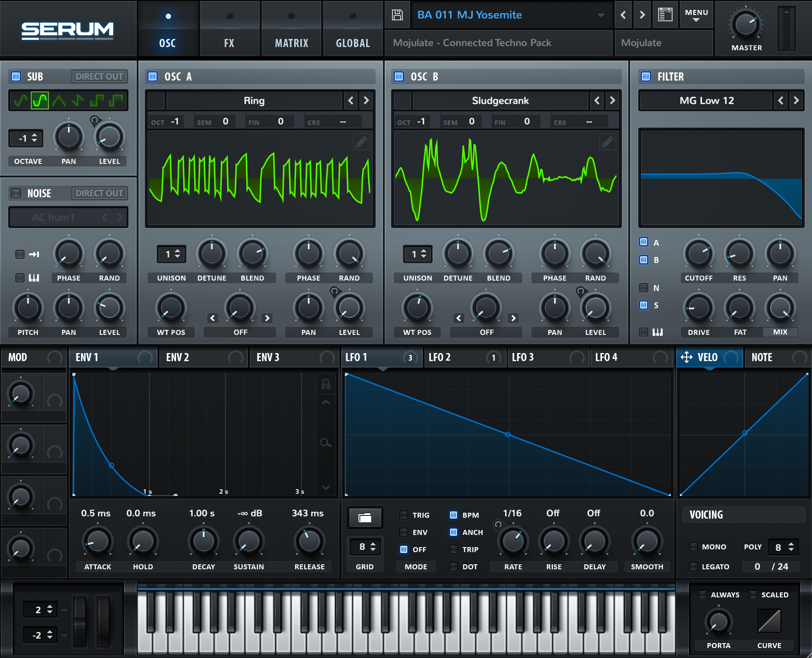Toggle the FILTER power switch
This screenshot has width=812, height=658.
646,76
